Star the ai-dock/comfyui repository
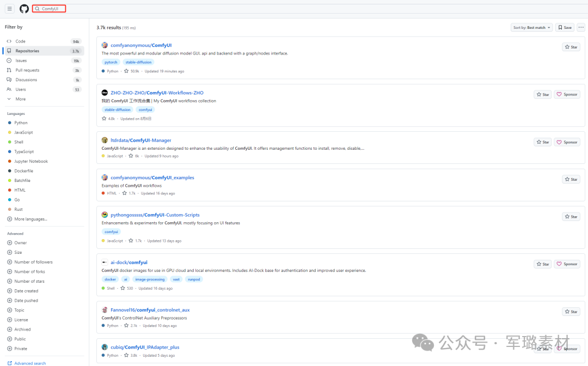 543,264
